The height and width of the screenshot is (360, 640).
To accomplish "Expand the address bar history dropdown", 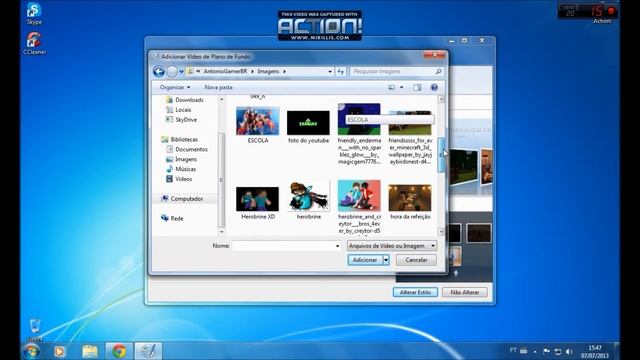I will click(x=330, y=71).
